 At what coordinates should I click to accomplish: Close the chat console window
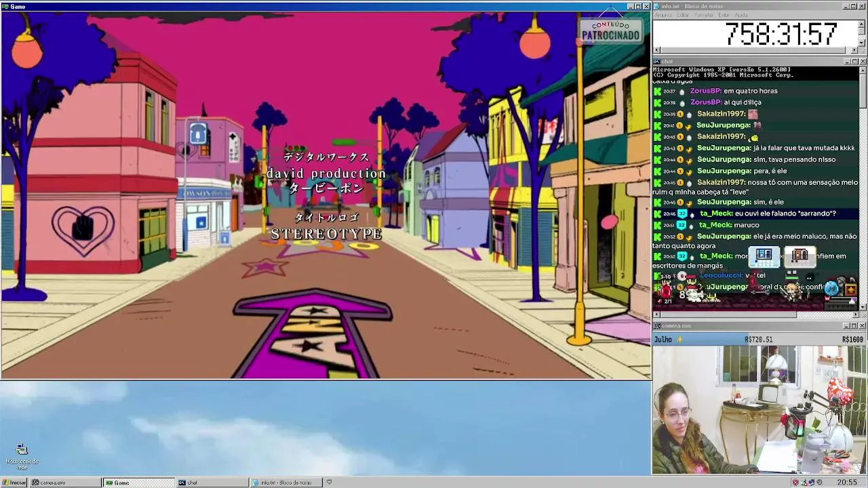863,62
